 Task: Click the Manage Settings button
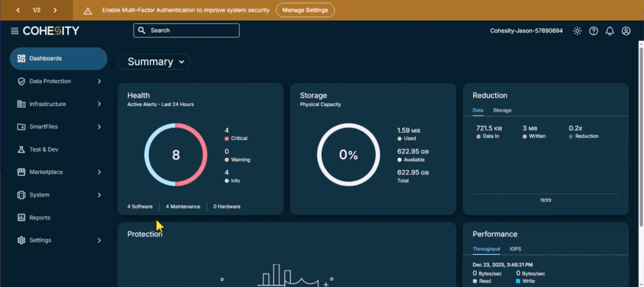click(x=305, y=10)
